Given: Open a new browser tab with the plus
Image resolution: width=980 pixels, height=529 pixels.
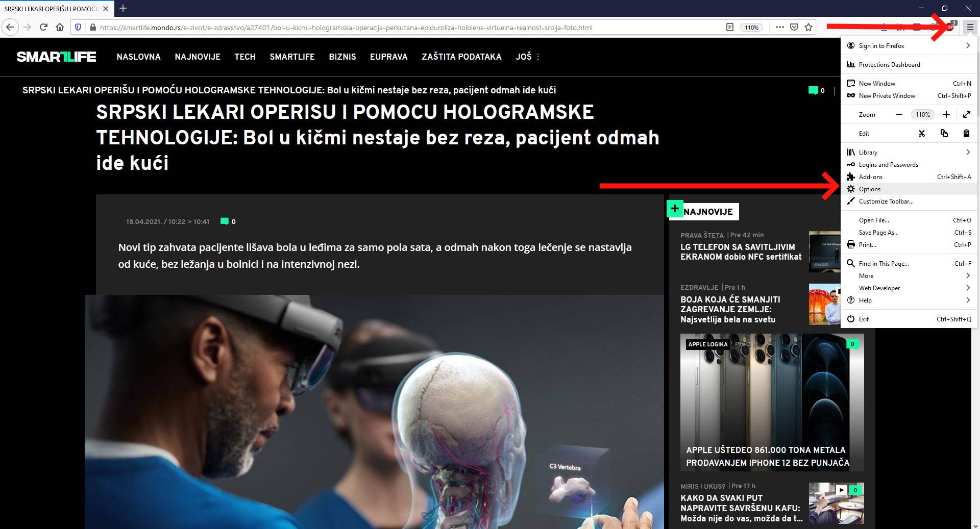Looking at the screenshot, I should 122,8.
